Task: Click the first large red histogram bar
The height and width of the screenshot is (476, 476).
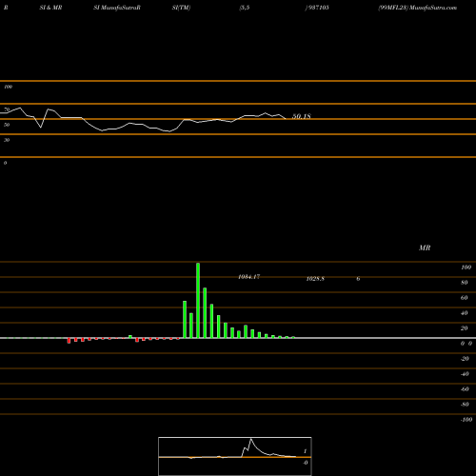Action: pos(69,341)
